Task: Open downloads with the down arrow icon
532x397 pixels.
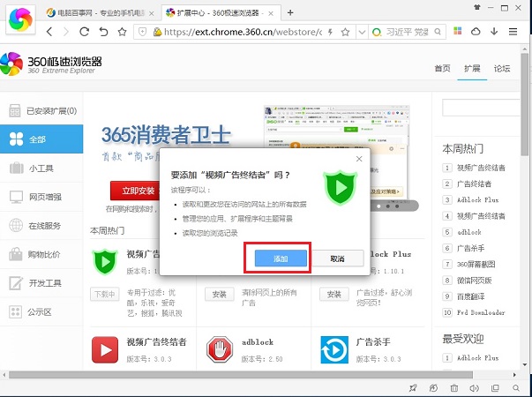Action: [x=494, y=32]
